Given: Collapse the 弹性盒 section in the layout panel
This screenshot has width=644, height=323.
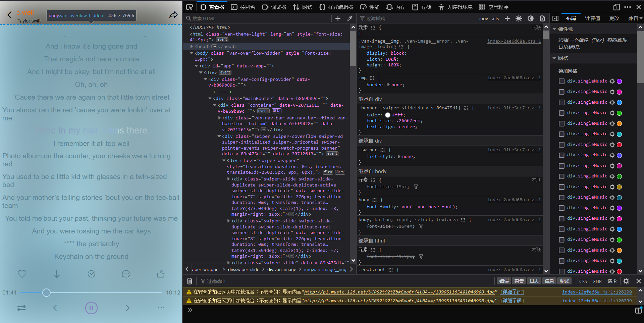Looking at the screenshot, I should (x=554, y=29).
